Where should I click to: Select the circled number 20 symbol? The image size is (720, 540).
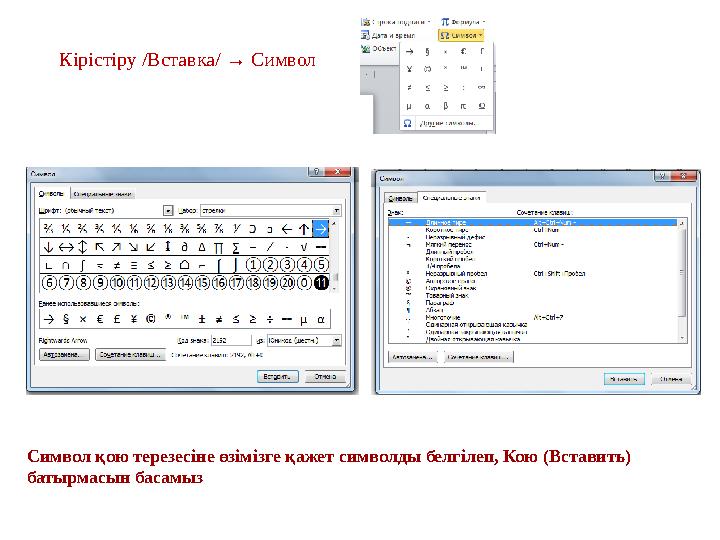click(287, 283)
